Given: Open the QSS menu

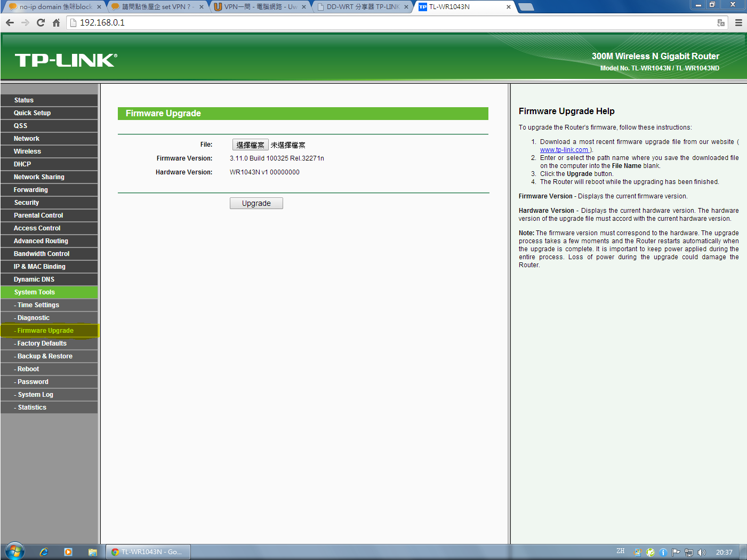Looking at the screenshot, I should [x=49, y=126].
